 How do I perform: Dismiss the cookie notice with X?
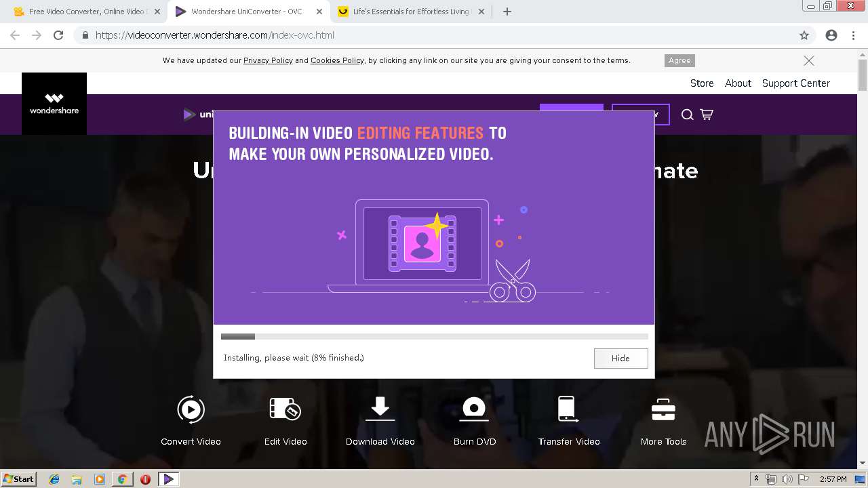click(x=809, y=60)
